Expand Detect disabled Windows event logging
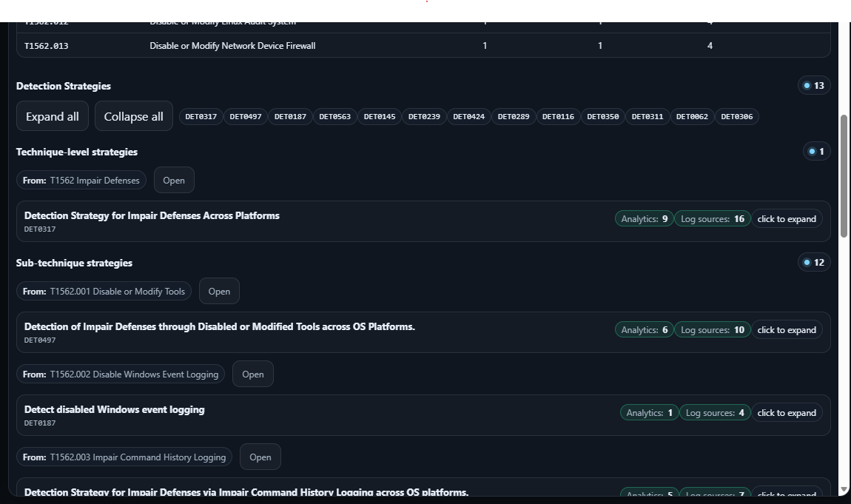The image size is (851, 504). (x=787, y=412)
